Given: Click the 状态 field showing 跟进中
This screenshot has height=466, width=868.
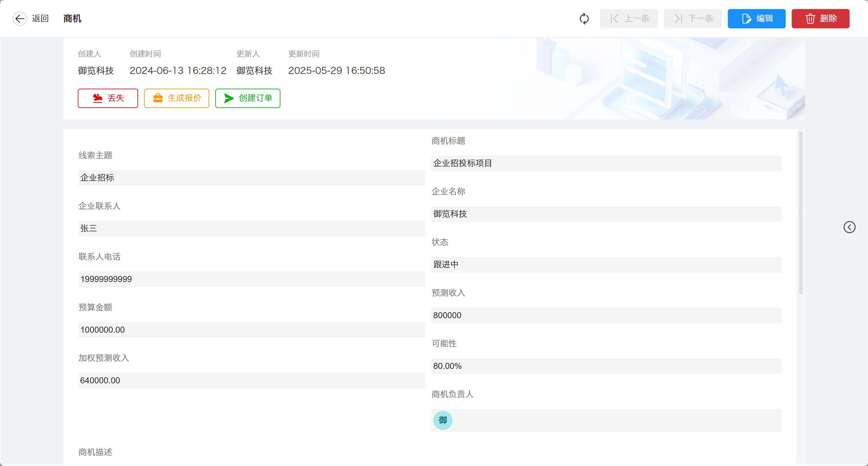Looking at the screenshot, I should [606, 265].
